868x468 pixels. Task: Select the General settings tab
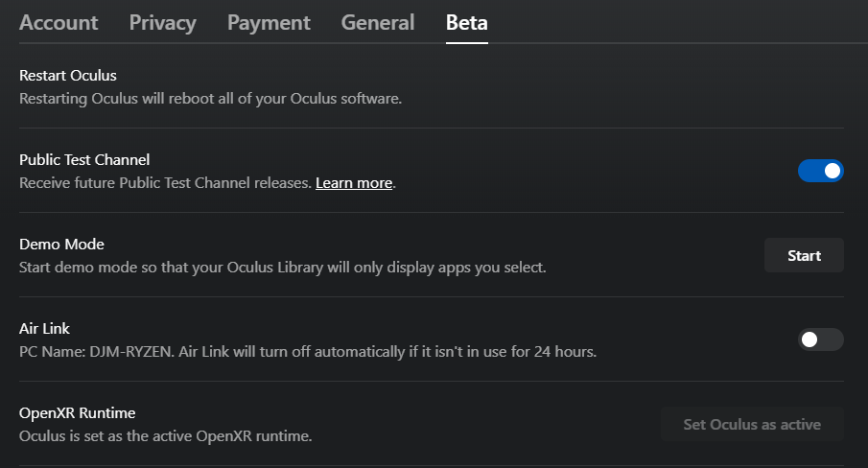point(378,22)
